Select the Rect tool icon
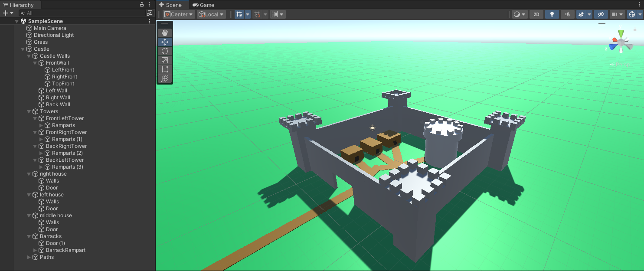 (x=165, y=69)
